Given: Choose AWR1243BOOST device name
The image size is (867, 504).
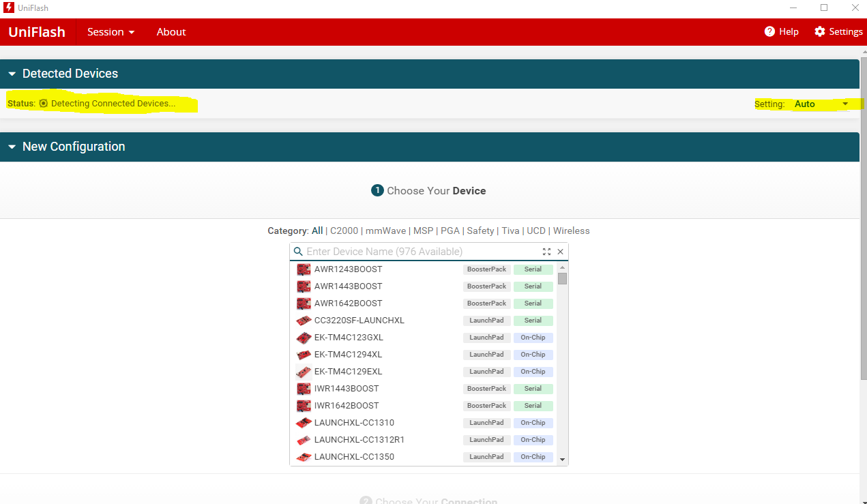Looking at the screenshot, I should (x=349, y=269).
